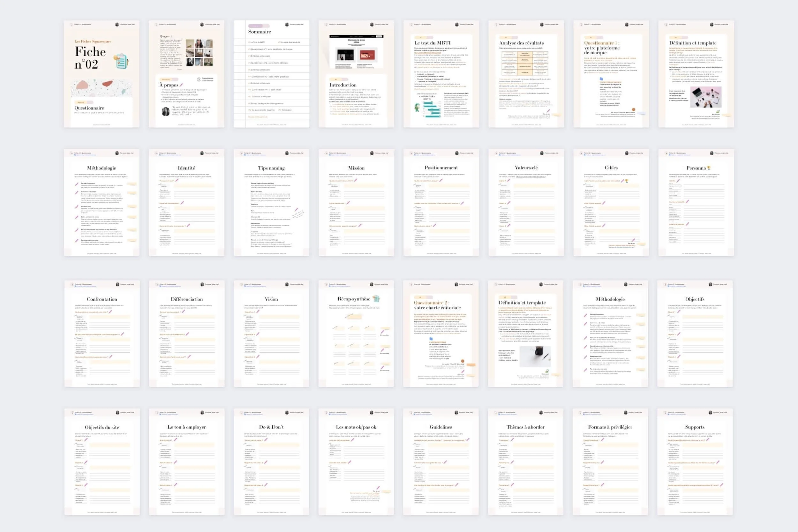Select the Introduction page thumbnail
Viewport: 798px width, 532px height.
(x=356, y=74)
